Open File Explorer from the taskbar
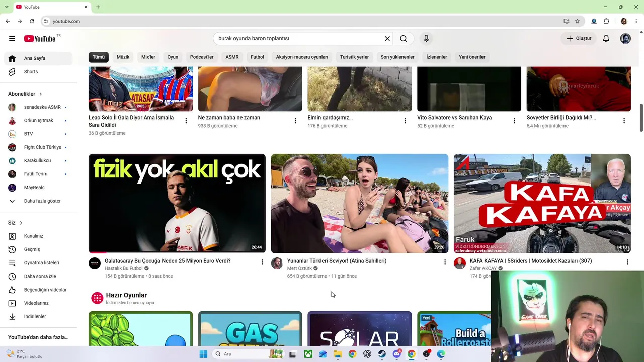The image size is (644, 362). (338, 354)
